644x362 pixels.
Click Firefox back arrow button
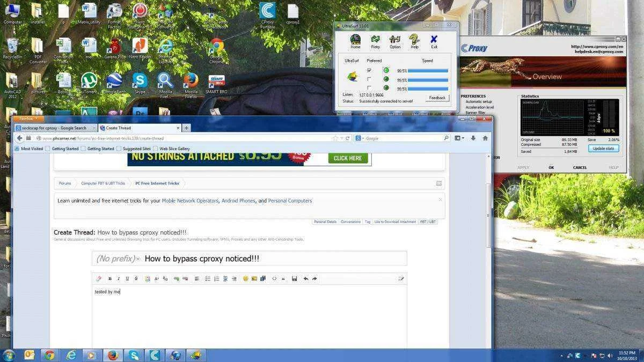coord(20,138)
